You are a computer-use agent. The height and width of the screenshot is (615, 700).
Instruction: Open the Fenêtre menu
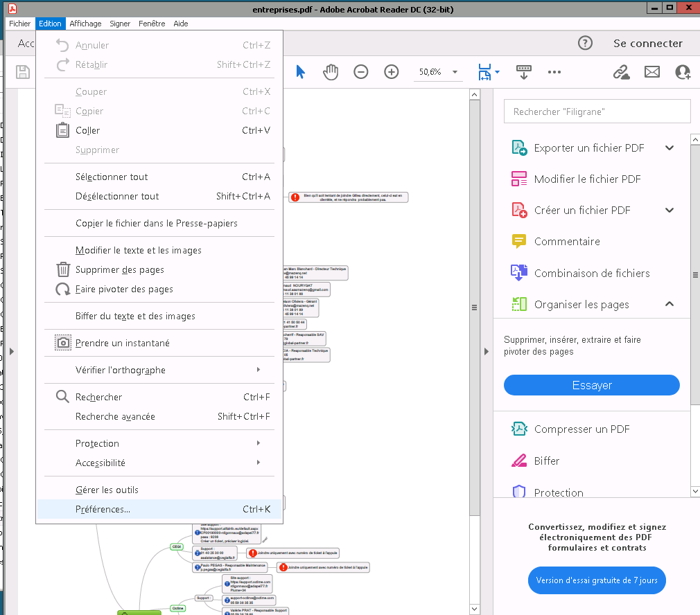point(152,24)
